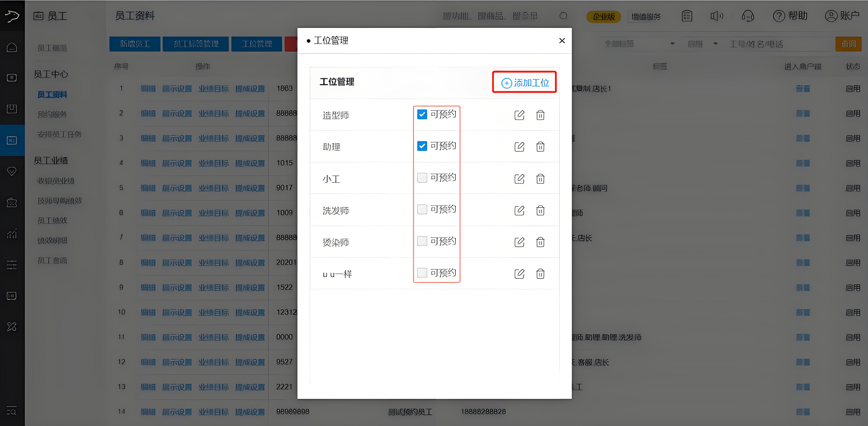Click the trash icon for 助理
The width and height of the screenshot is (868, 426).
pos(540,147)
